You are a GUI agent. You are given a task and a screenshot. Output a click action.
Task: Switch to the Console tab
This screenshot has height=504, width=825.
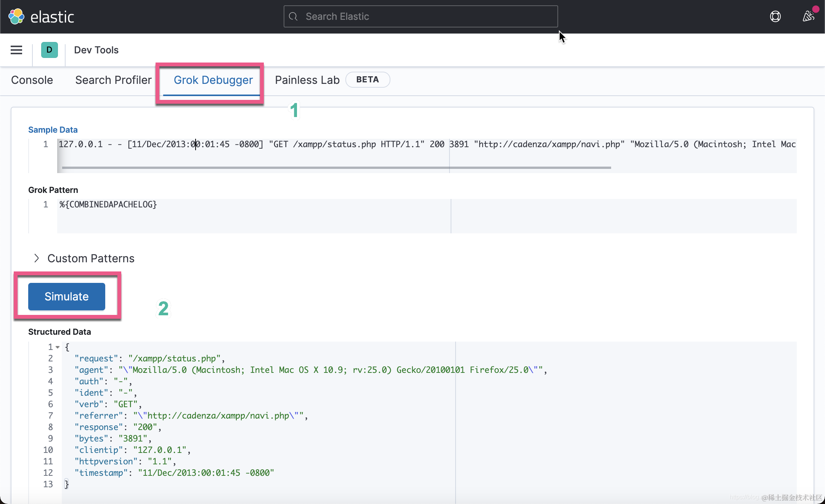[32, 80]
